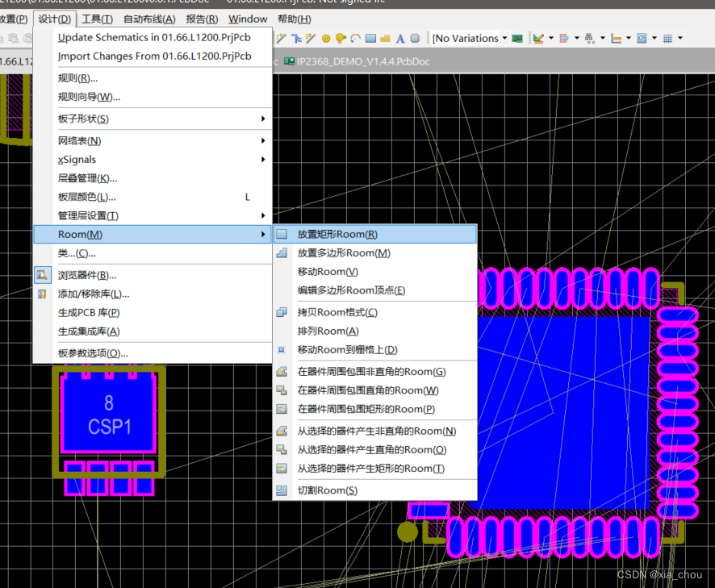Click the grid settings toolbar icon
715x588 pixels.
click(667, 38)
